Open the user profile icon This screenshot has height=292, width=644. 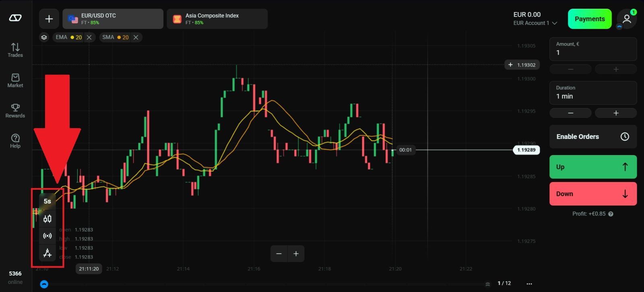626,19
